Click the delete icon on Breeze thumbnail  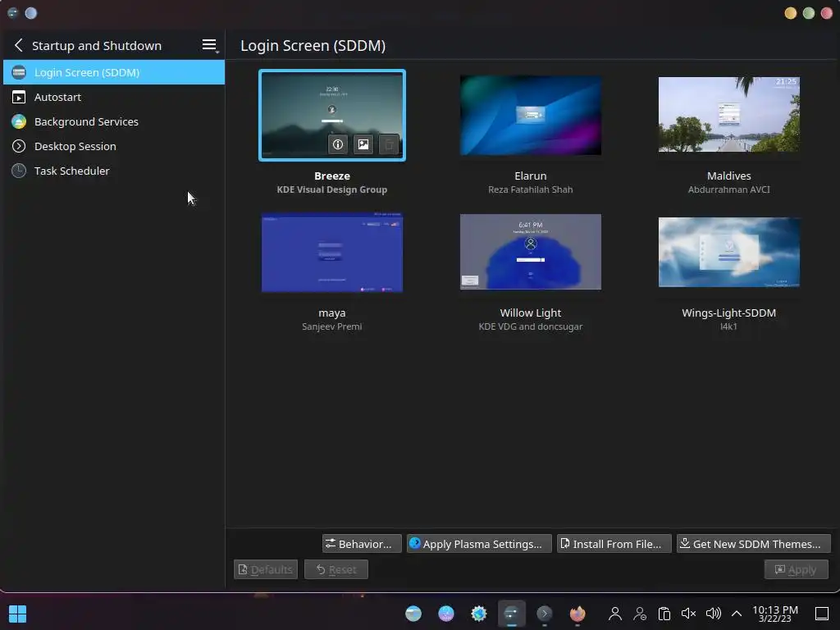[x=389, y=144]
